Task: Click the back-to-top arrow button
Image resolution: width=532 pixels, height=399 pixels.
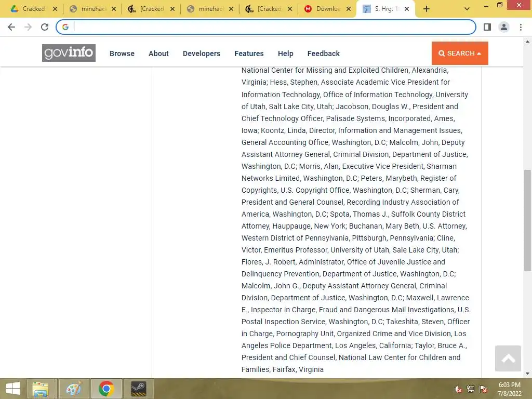Action: (508, 358)
